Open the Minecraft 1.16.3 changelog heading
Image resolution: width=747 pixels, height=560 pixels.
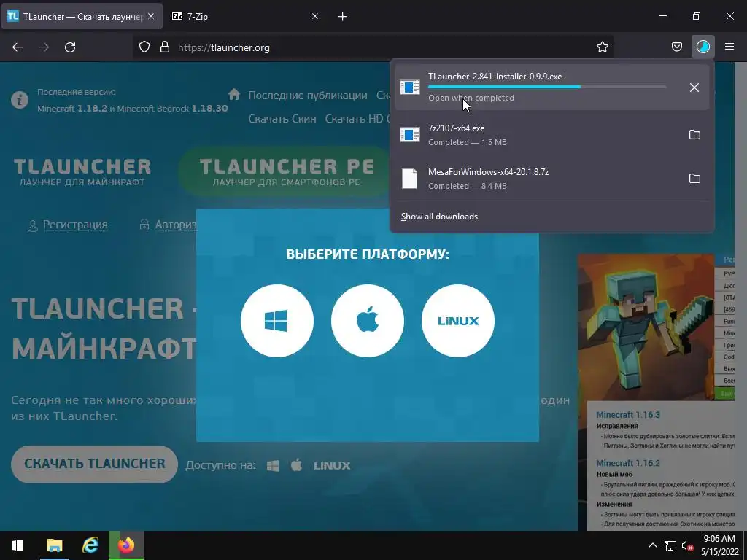[628, 415]
